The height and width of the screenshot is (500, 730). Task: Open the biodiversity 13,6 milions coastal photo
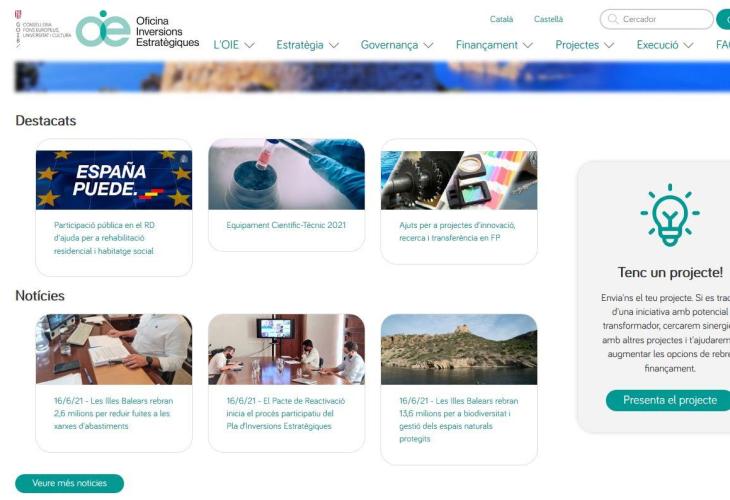[x=458, y=350]
